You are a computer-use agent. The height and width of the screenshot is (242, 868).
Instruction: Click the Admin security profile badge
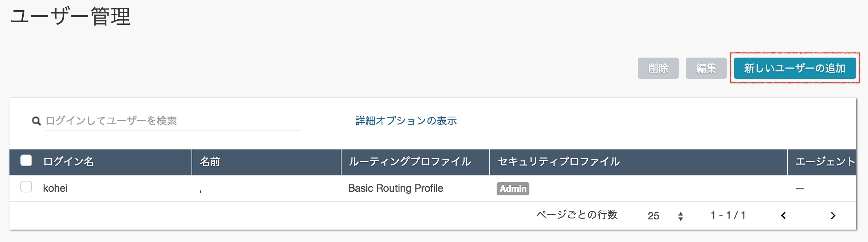pos(513,188)
